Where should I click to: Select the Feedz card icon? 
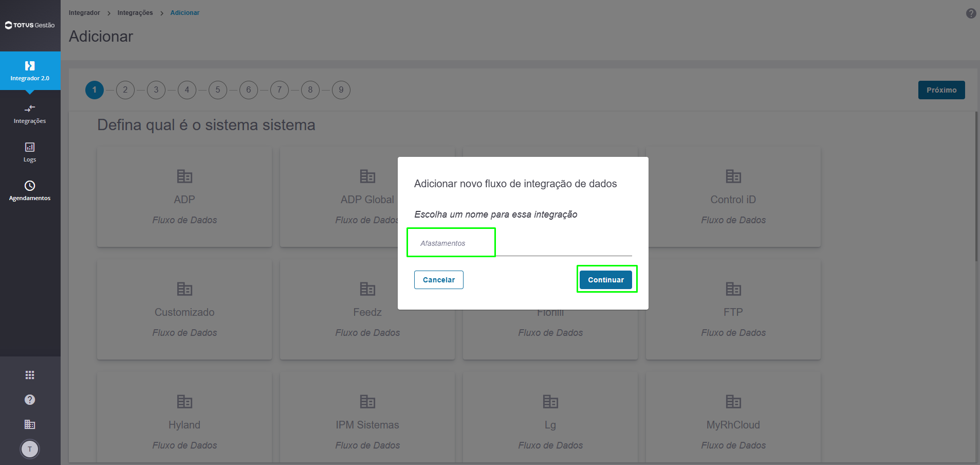click(367, 289)
